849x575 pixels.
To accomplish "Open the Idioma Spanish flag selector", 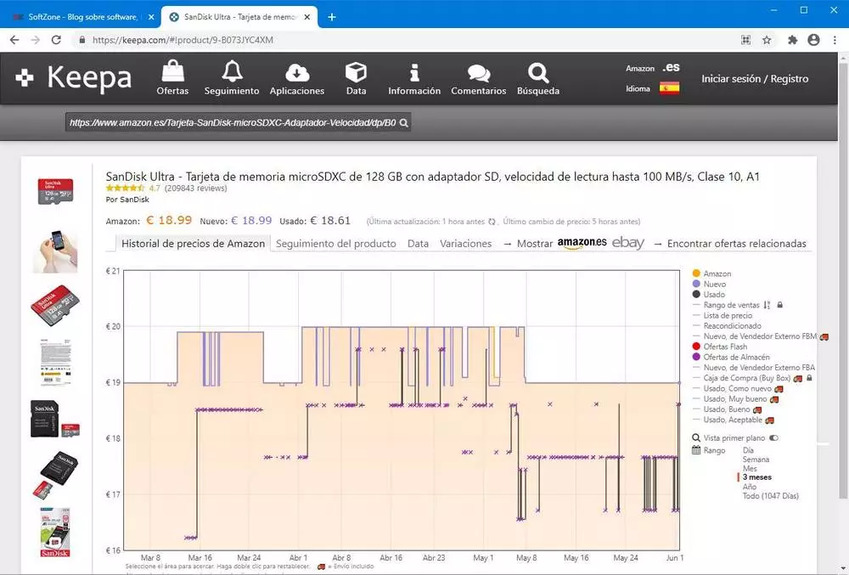I will coord(669,88).
